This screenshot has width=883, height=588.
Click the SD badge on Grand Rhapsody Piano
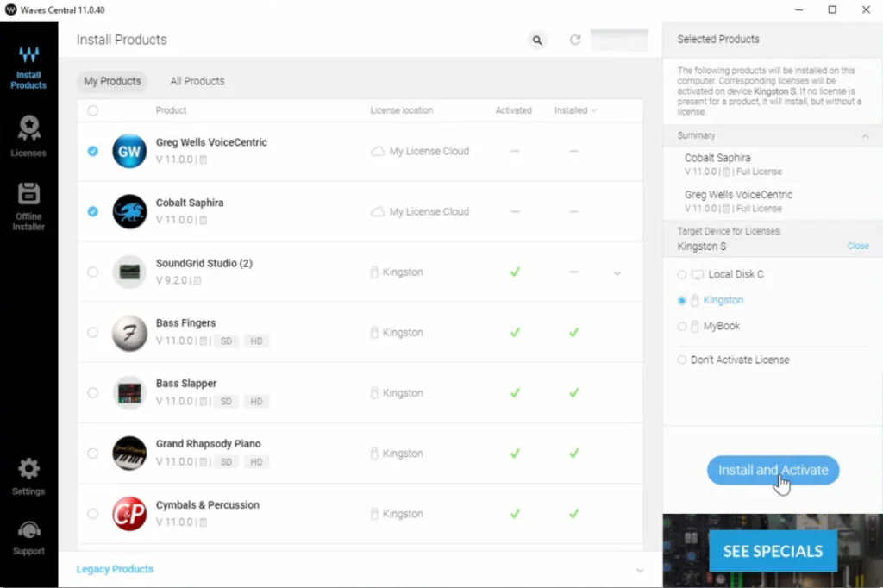click(x=227, y=462)
